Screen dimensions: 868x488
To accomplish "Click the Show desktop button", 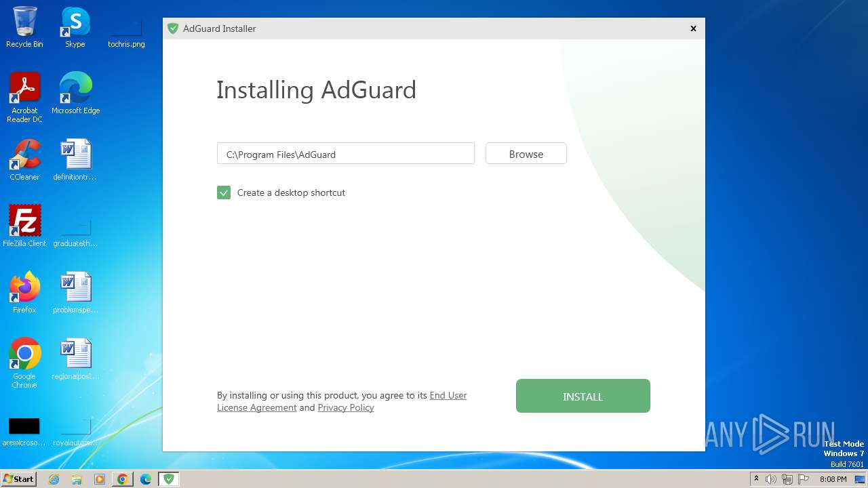I will (x=861, y=479).
